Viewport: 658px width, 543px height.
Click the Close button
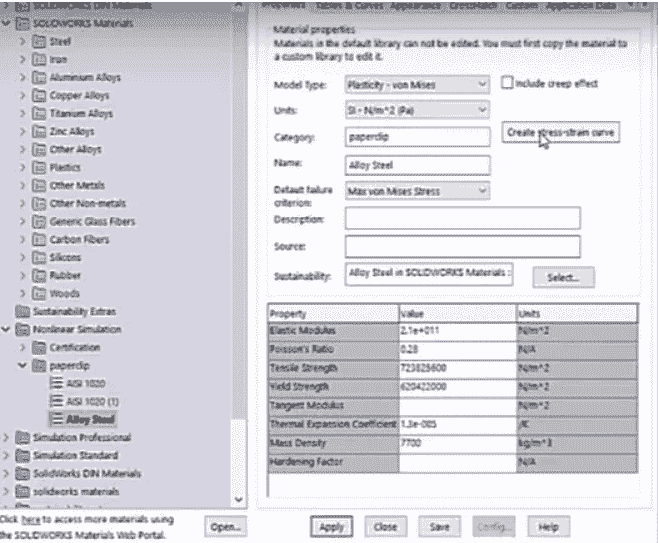[385, 527]
